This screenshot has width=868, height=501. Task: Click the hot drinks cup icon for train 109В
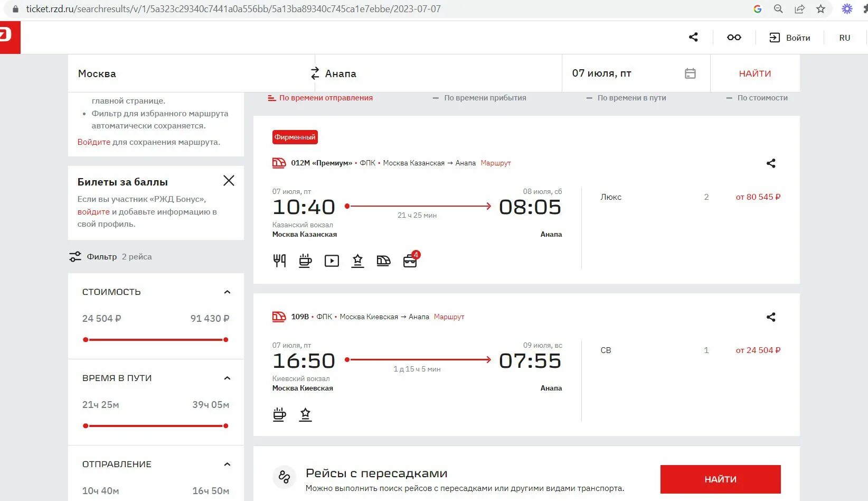[x=279, y=414]
